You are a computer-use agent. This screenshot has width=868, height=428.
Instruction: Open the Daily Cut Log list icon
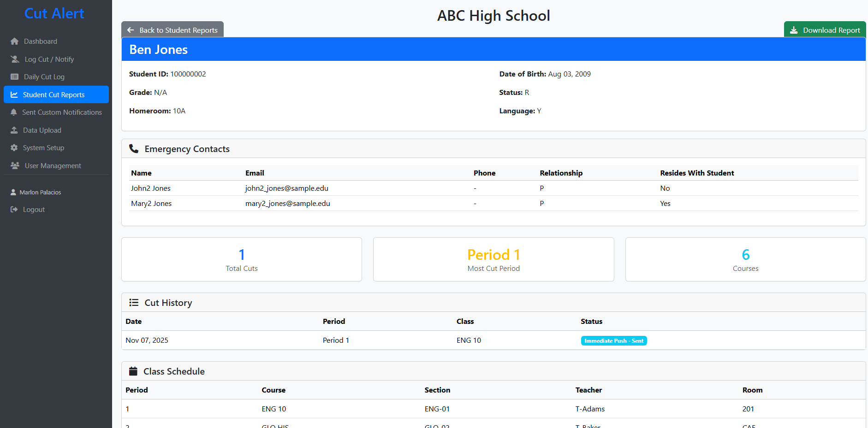pyautogui.click(x=14, y=76)
